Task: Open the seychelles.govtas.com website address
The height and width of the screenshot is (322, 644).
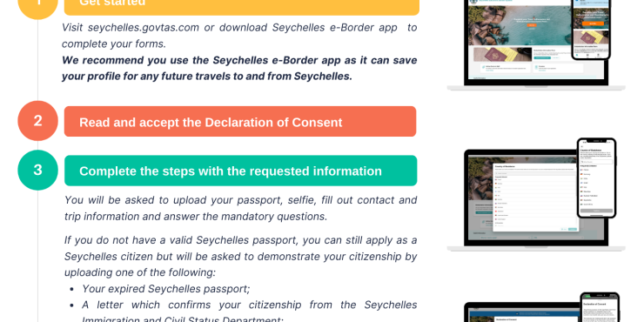Action: [144, 28]
